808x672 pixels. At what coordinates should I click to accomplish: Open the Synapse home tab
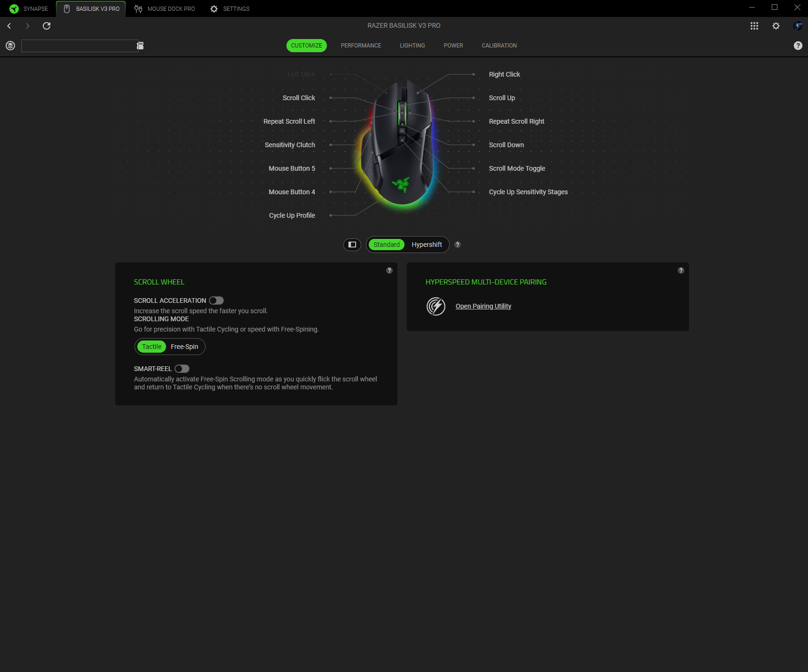29,8
